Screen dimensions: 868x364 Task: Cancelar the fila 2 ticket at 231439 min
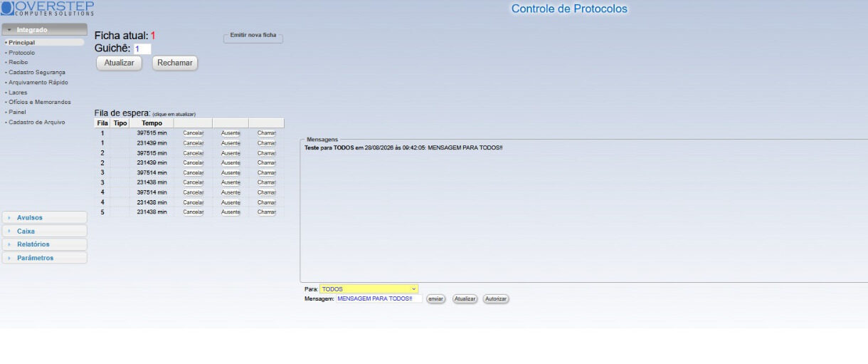click(x=193, y=163)
